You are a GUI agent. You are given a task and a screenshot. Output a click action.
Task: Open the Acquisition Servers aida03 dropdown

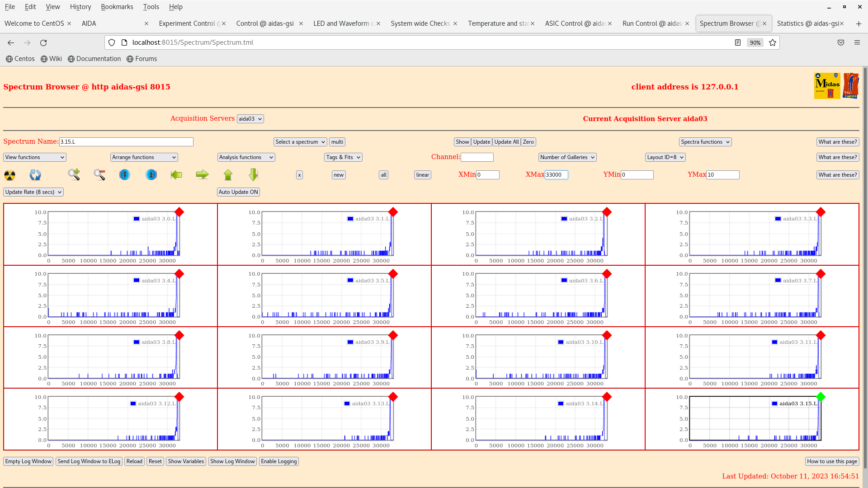250,119
